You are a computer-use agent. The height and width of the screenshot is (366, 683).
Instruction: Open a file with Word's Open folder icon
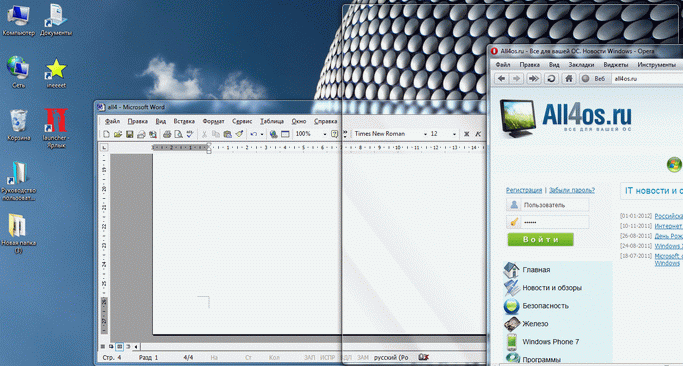coord(118,134)
